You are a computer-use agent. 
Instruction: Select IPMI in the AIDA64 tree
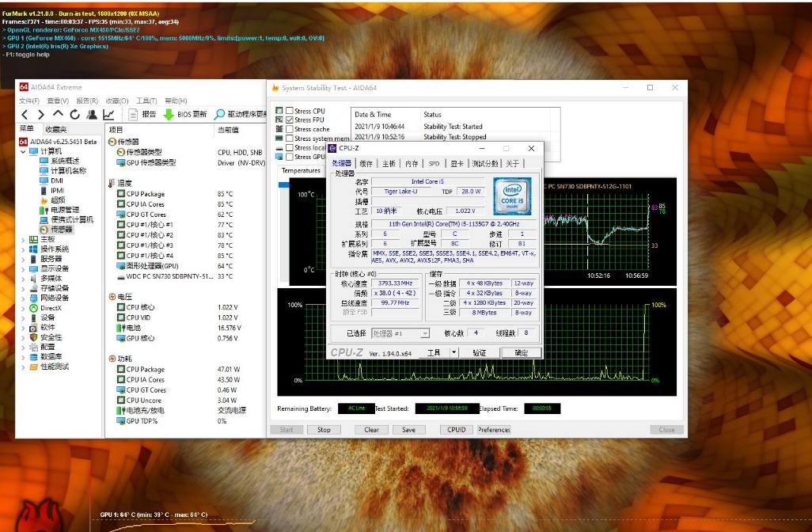pyautogui.click(x=51, y=191)
